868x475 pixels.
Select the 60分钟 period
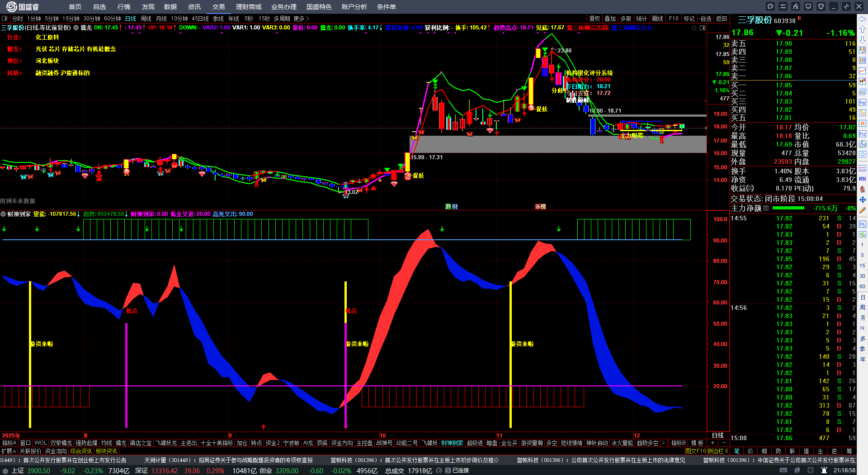113,19
